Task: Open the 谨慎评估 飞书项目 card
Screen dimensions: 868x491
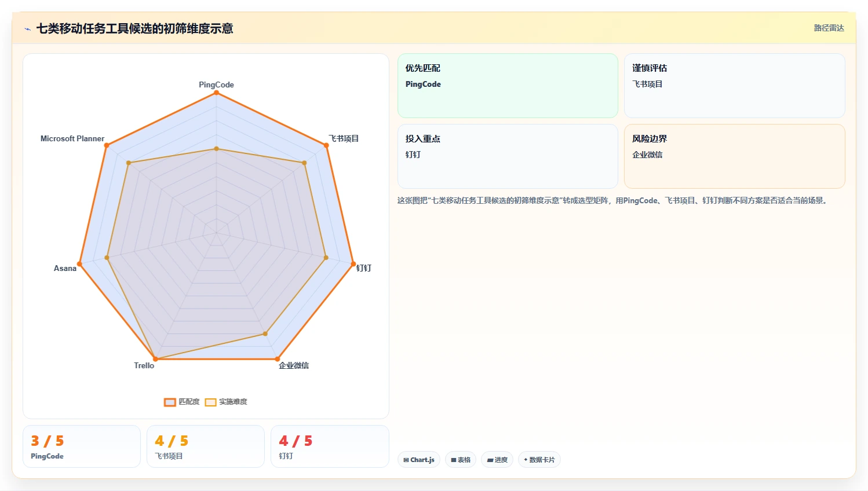Action: pos(734,86)
